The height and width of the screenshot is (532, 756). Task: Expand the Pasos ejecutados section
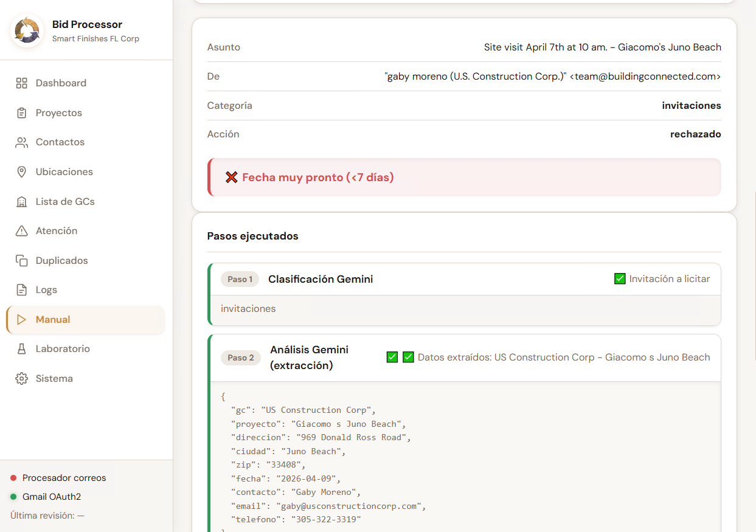click(x=252, y=236)
